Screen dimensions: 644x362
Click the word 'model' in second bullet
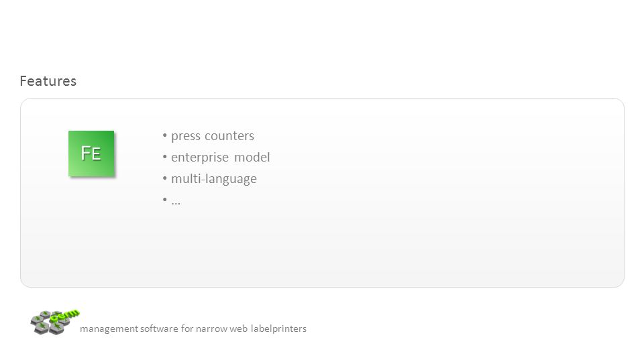[252, 157]
